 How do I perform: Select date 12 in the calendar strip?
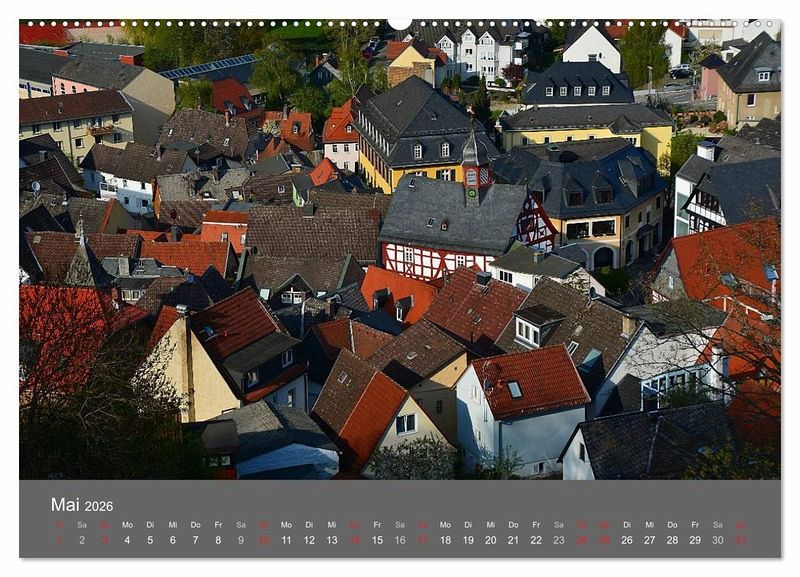pyautogui.click(x=309, y=540)
